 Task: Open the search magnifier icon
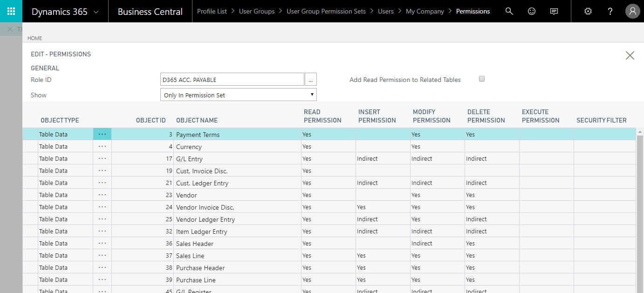[509, 11]
